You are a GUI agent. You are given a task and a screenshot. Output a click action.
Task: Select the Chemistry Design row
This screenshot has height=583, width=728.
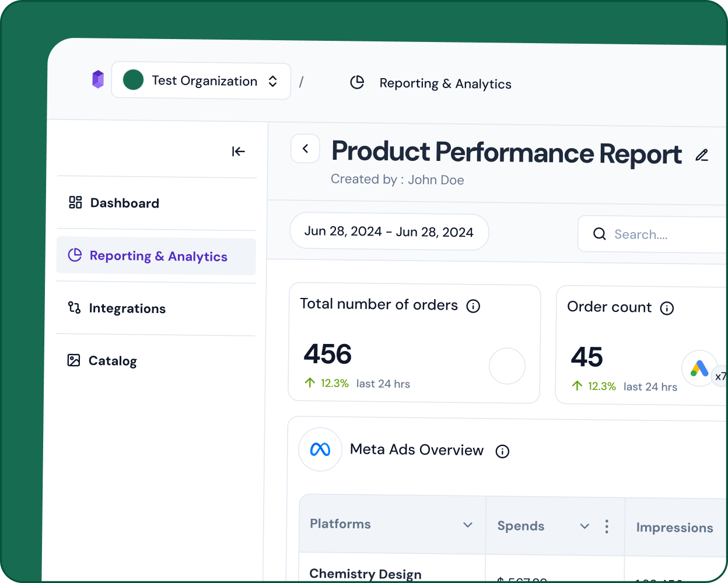[x=365, y=574]
